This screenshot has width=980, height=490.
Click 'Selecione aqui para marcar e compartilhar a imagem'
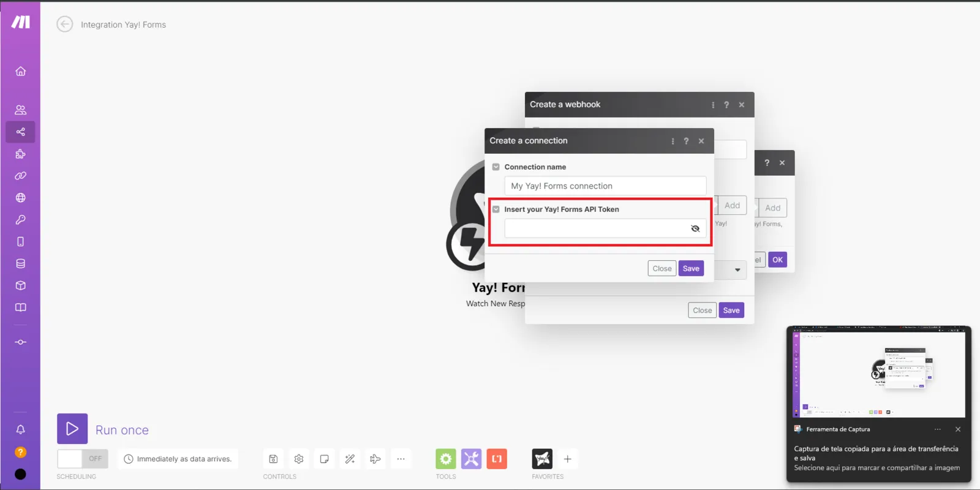[x=877, y=468]
